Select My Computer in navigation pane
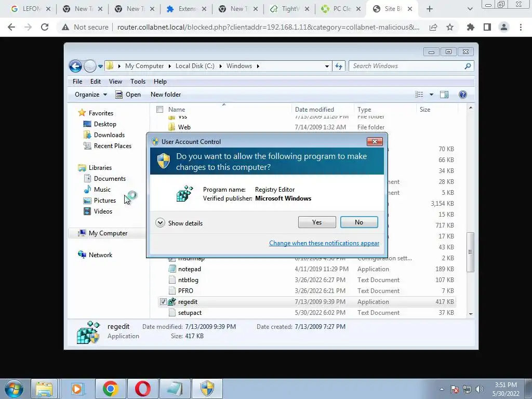This screenshot has width=532, height=399. (103, 233)
